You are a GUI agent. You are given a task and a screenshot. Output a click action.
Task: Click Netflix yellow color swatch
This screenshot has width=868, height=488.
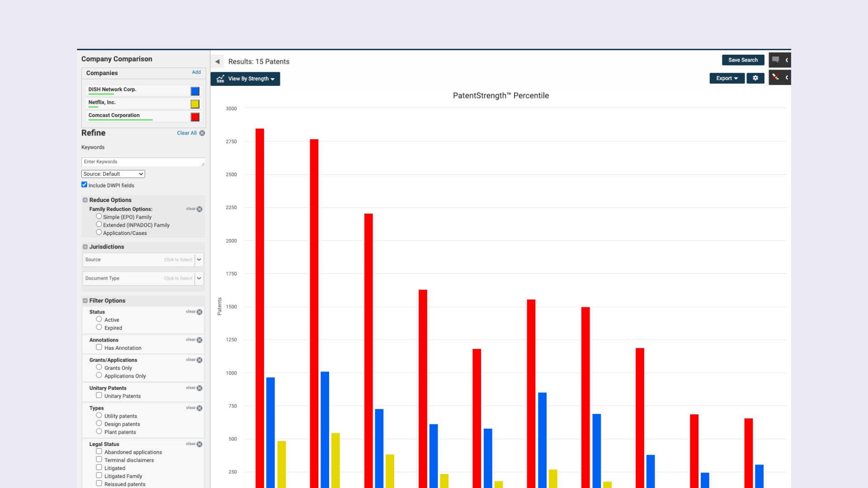195,104
